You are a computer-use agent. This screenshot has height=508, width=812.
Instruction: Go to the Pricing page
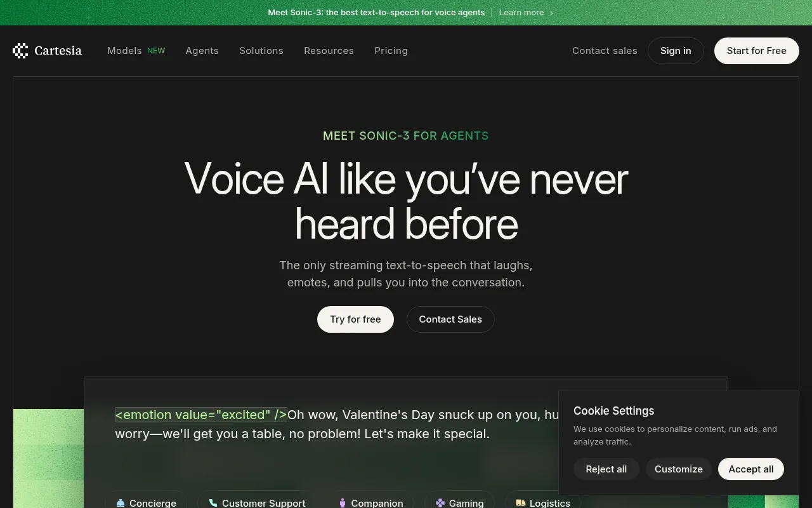coord(391,51)
